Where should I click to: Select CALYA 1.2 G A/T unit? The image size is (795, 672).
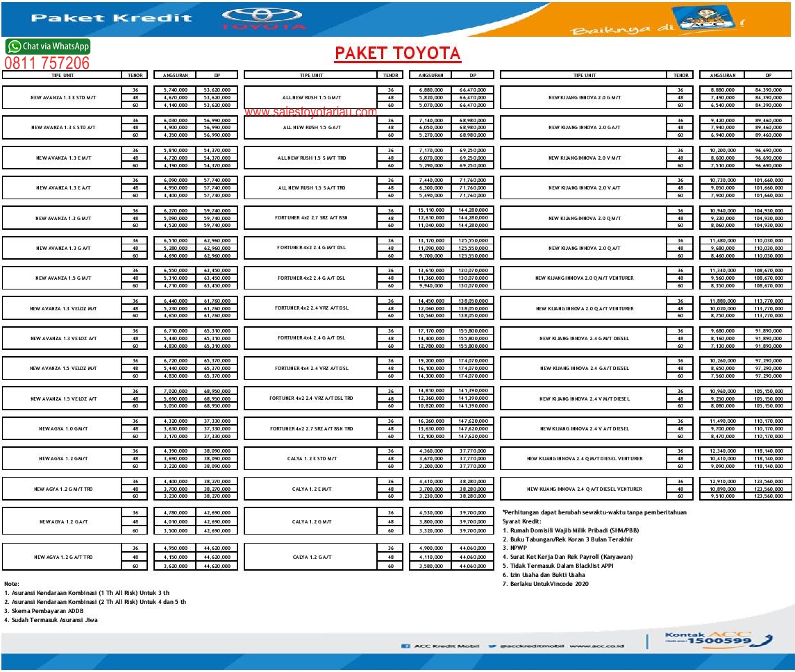coord(311,557)
